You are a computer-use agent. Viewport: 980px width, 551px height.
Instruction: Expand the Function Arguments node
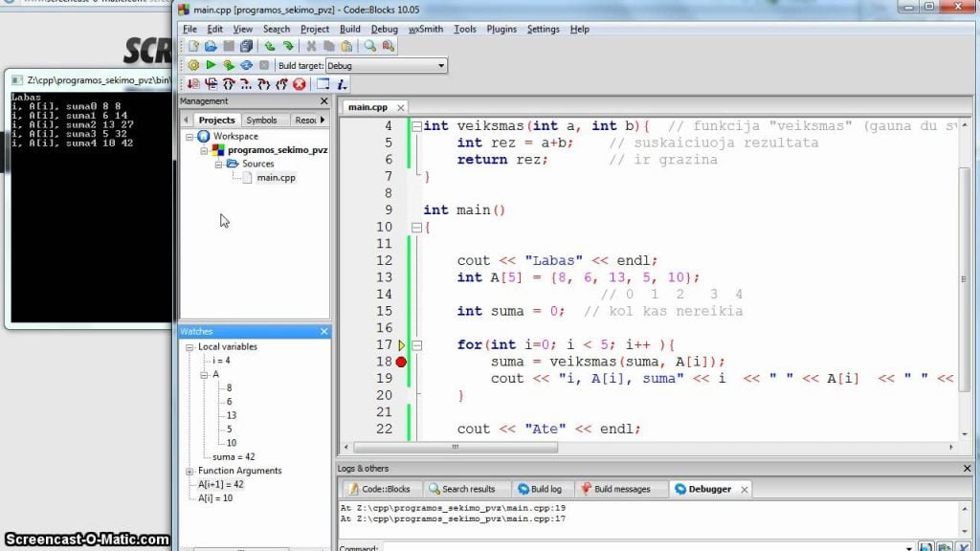(x=189, y=471)
